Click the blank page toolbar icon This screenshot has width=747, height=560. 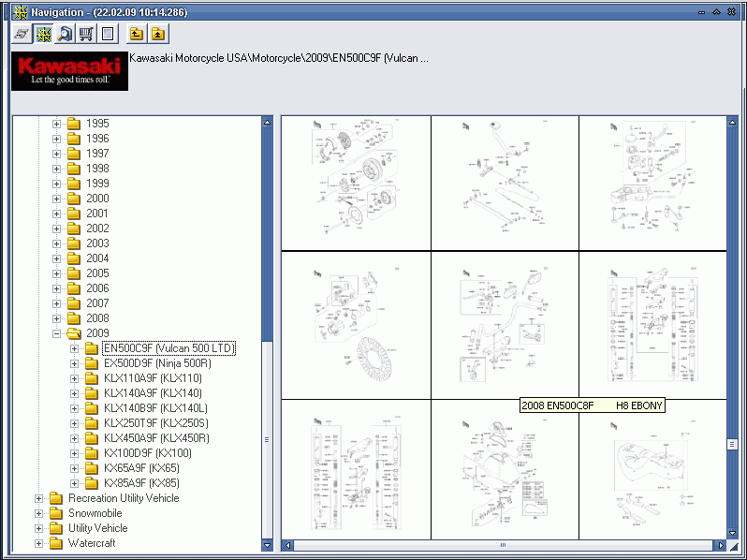tap(108, 34)
